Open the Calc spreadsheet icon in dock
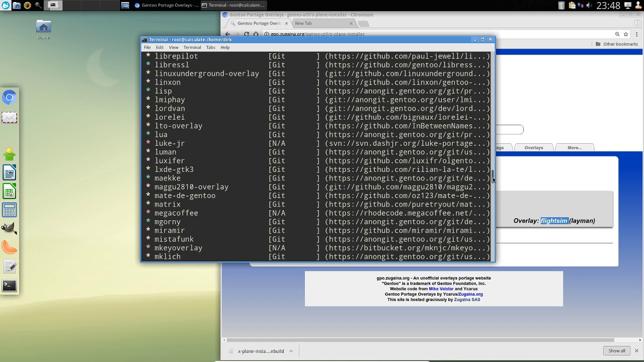The width and height of the screenshot is (644, 362). (9, 192)
